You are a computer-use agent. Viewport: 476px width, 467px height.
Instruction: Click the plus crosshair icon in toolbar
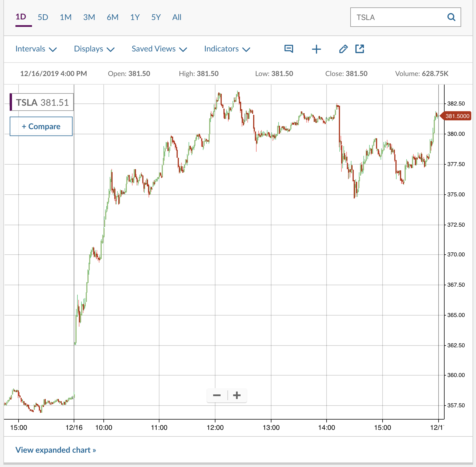pos(316,49)
